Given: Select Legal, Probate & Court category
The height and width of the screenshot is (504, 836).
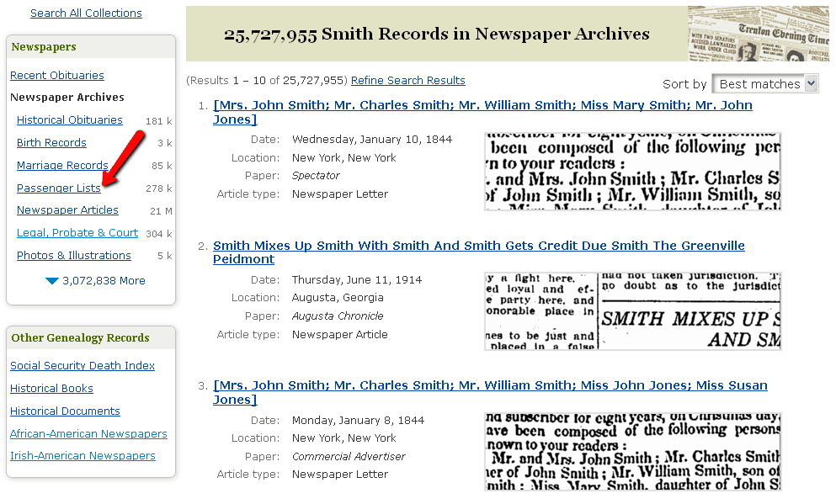Looking at the screenshot, I should 77,233.
